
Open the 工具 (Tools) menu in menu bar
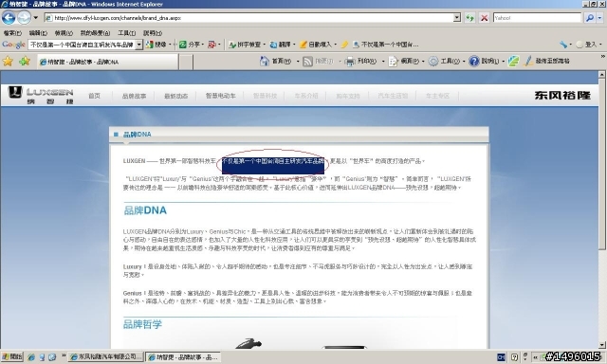coord(126,33)
